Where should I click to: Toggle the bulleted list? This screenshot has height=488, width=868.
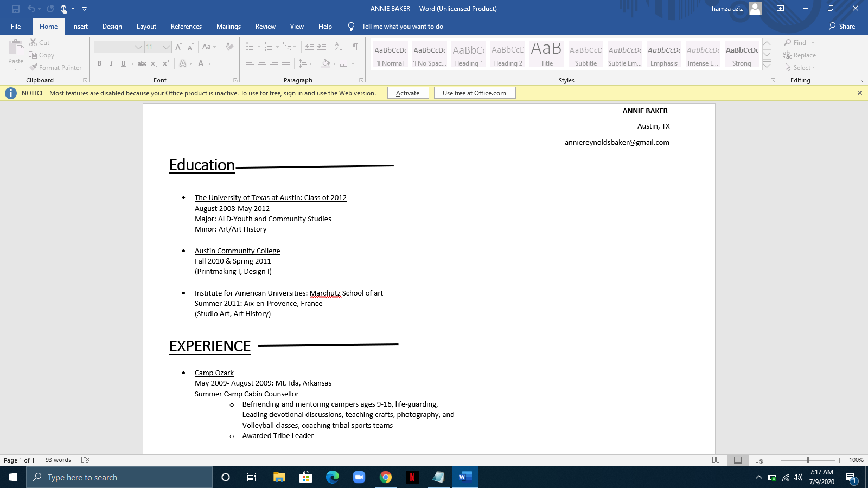[x=251, y=47]
